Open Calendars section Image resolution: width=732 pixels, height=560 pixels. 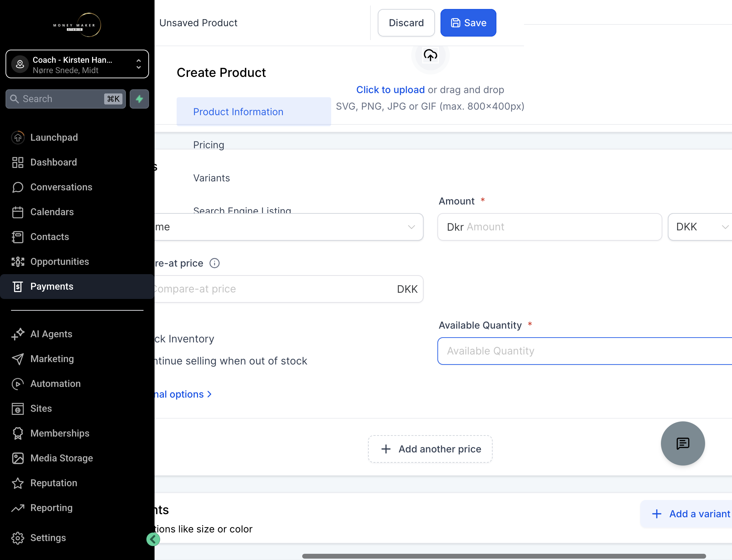tap(77, 212)
